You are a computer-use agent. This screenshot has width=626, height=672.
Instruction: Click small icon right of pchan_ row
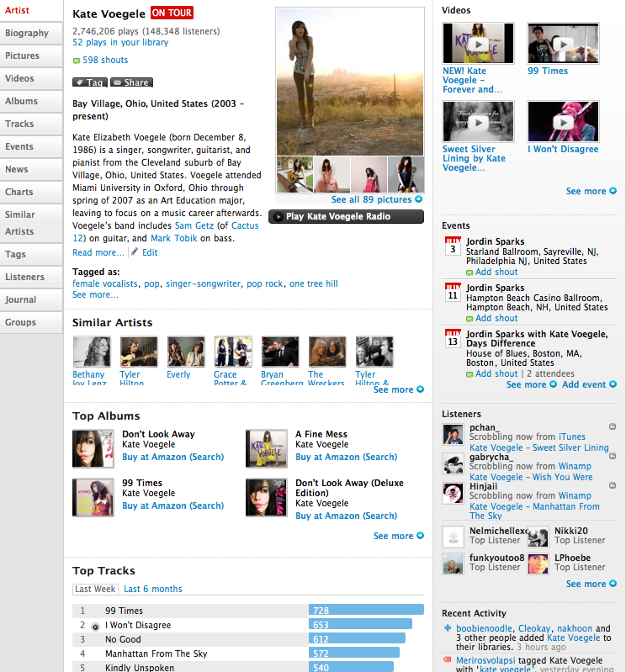pos(613,426)
